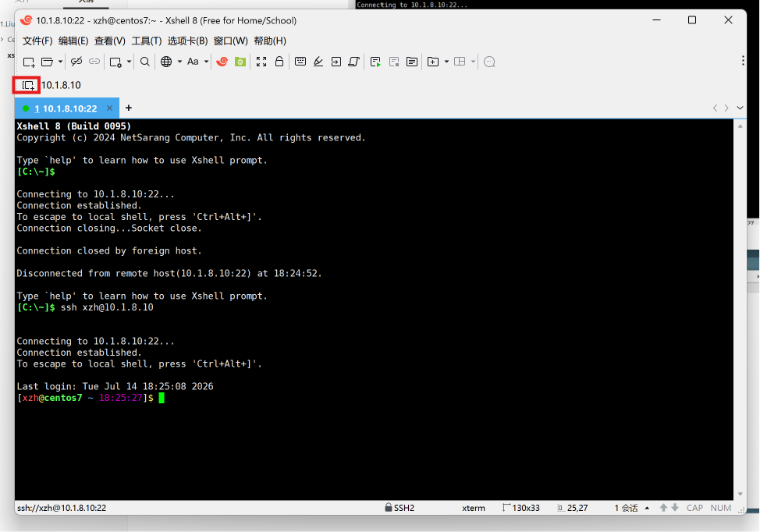Click the Reconnect chain-link icon
This screenshot has height=532, width=760.
click(x=94, y=62)
